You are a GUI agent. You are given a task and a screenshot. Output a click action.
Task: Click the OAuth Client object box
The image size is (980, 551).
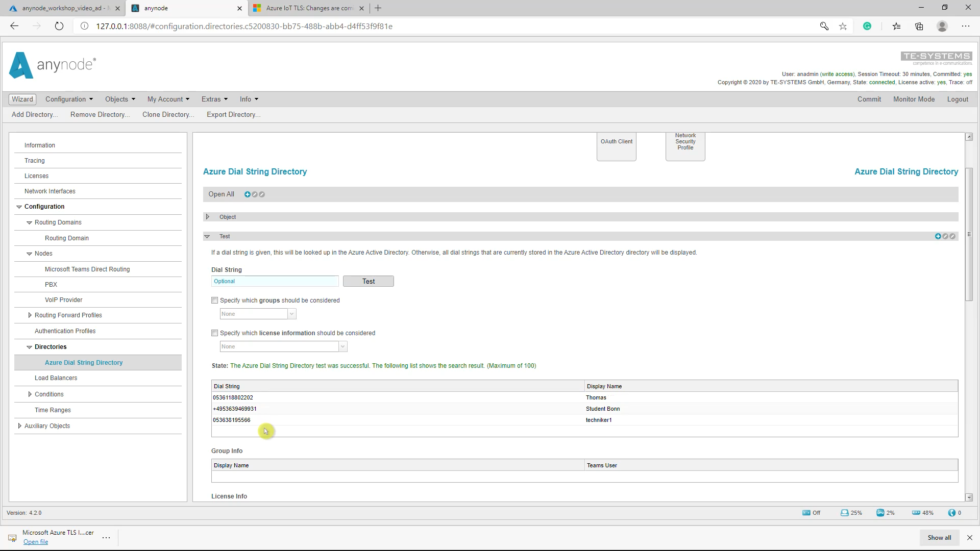click(x=617, y=146)
